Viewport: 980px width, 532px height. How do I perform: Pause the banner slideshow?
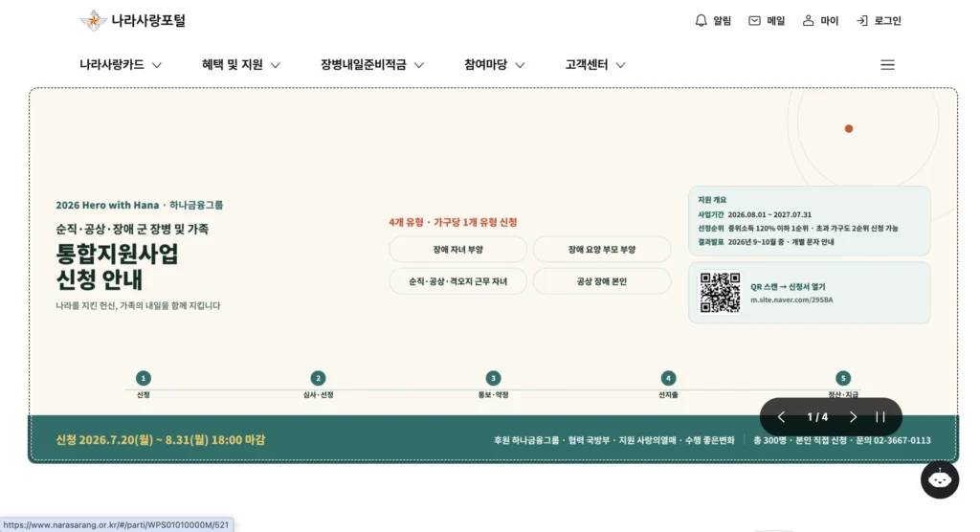(880, 417)
